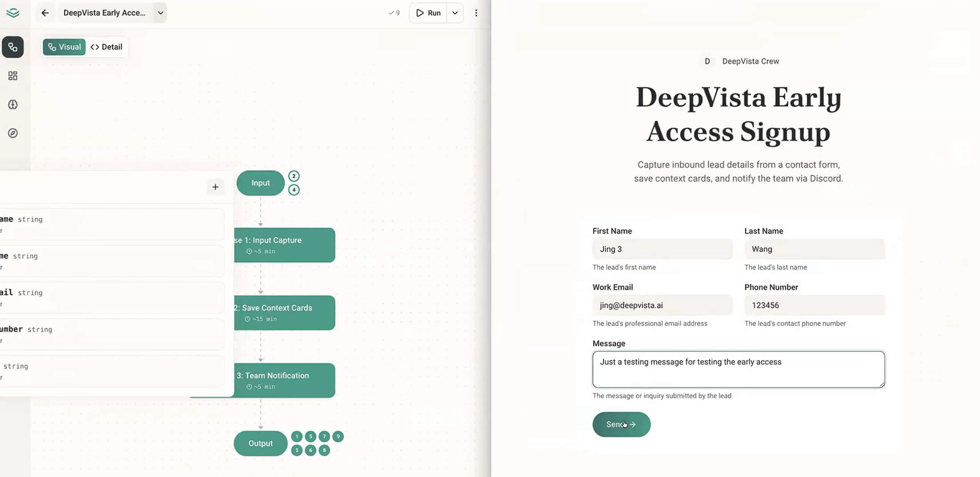Click badge 9 beside the Output node
This screenshot has width=980, height=477.
(338, 436)
